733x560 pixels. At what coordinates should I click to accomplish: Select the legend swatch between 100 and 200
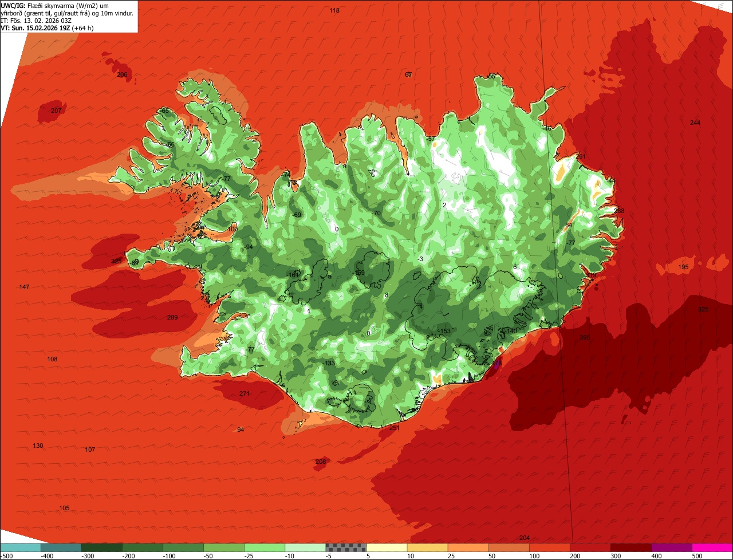click(549, 547)
